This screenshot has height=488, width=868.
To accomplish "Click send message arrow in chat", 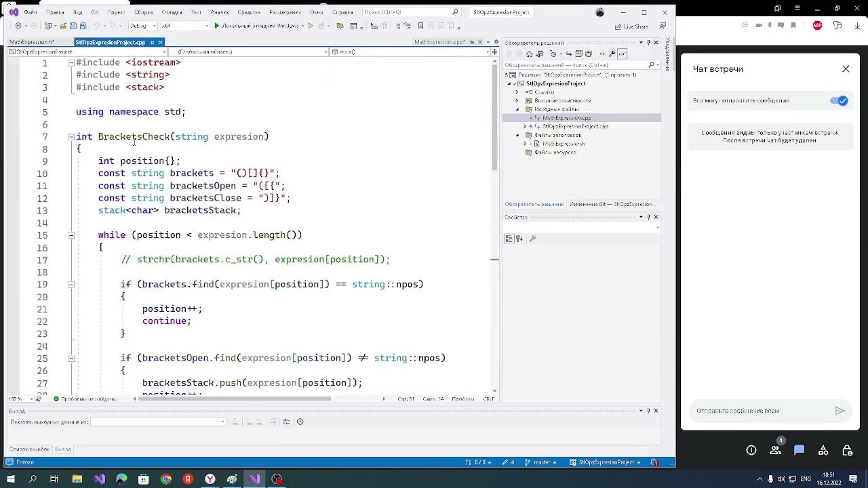I will [x=840, y=411].
